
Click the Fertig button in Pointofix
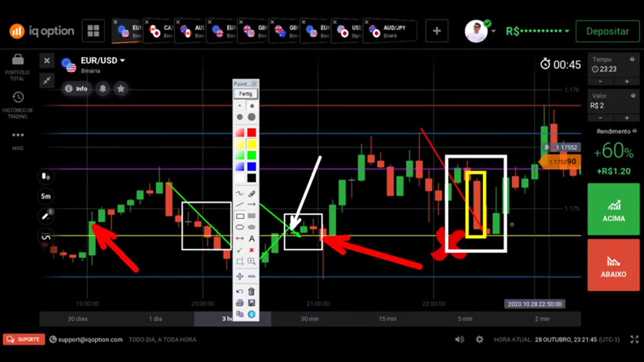[246, 94]
